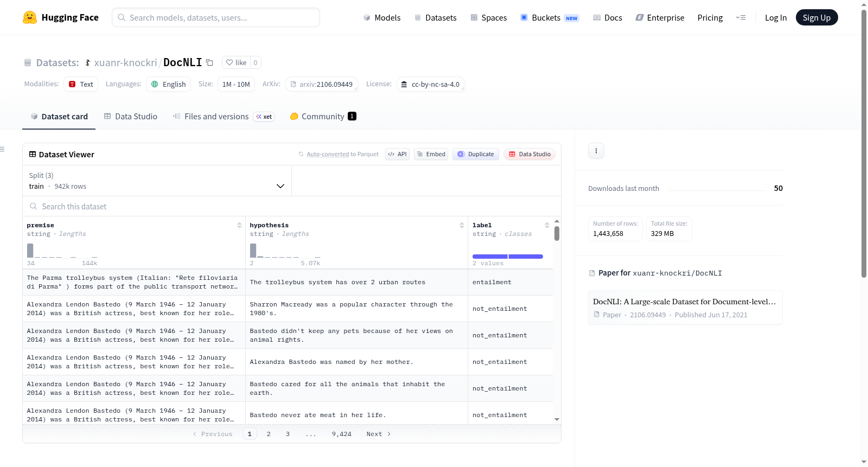Select current page 1 button
The height and width of the screenshot is (467, 868).
click(x=250, y=434)
